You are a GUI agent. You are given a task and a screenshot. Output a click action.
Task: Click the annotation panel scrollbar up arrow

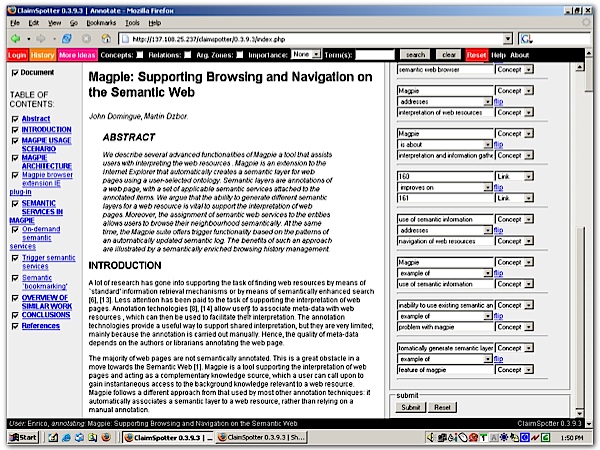[x=580, y=67]
